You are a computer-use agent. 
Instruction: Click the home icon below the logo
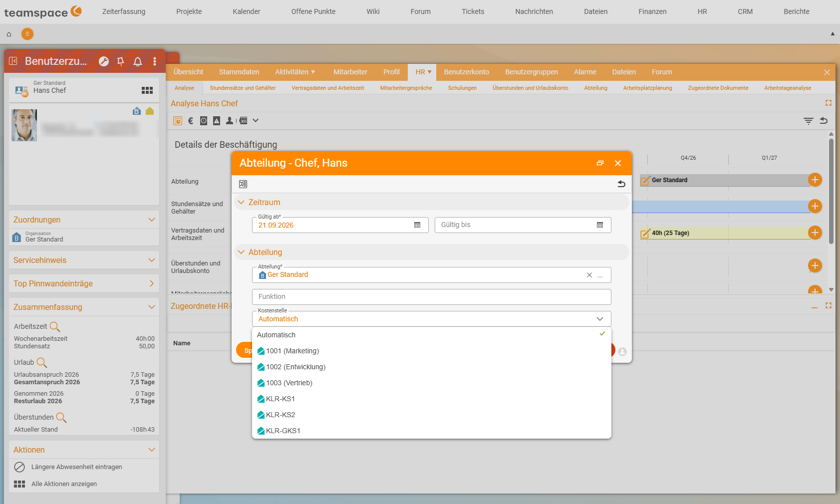click(9, 34)
